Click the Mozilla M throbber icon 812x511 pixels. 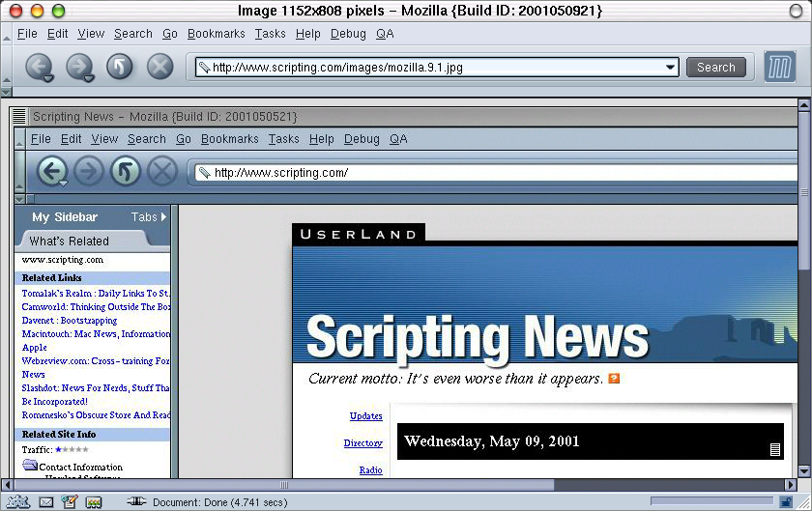tap(780, 67)
